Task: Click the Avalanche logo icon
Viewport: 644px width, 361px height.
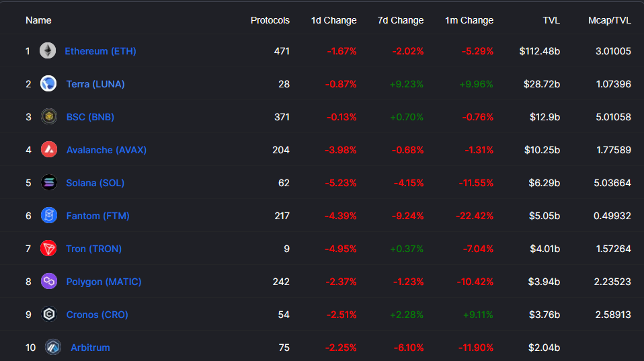Action: tap(48, 150)
